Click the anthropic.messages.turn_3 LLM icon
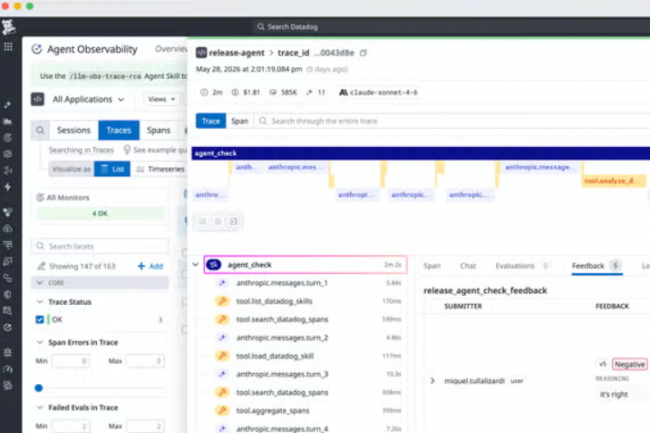This screenshot has width=650, height=433. tap(222, 374)
